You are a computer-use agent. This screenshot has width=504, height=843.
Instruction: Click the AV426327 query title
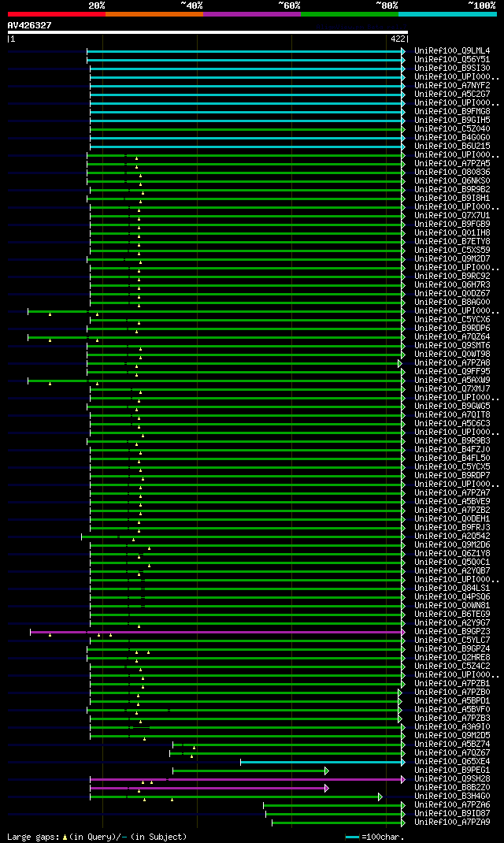[x=30, y=25]
